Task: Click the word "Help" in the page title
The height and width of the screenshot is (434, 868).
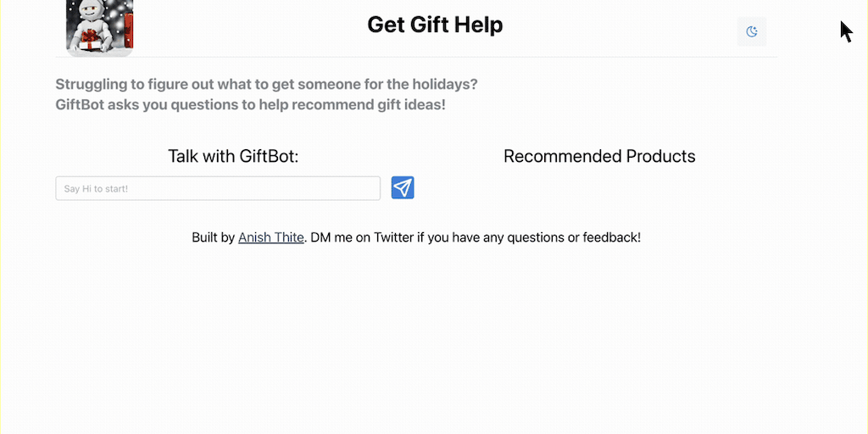Action: point(479,25)
